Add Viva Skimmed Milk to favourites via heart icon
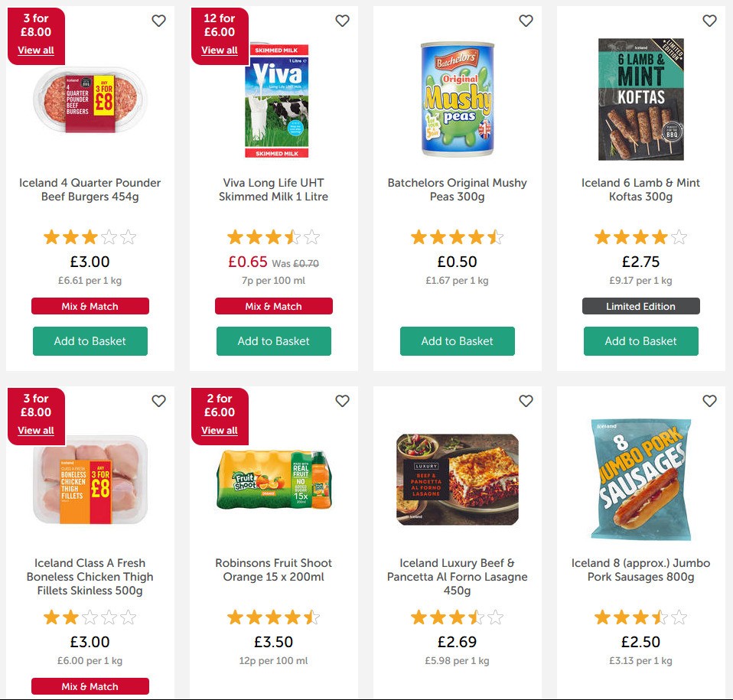The width and height of the screenshot is (733, 700). tap(342, 21)
